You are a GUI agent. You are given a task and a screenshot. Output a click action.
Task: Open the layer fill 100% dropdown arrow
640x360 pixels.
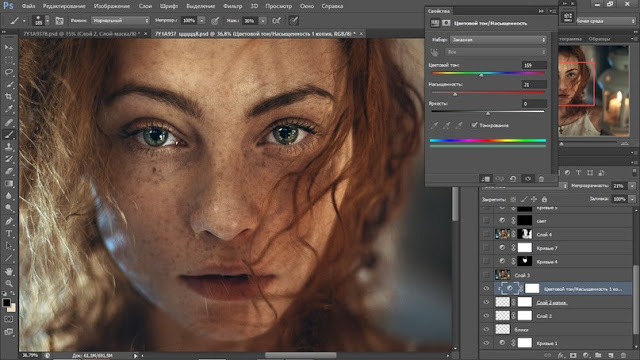(x=632, y=199)
